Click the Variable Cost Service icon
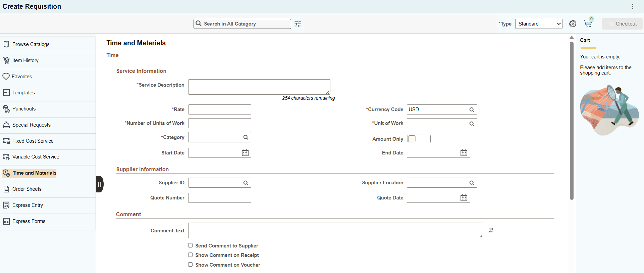This screenshot has width=644, height=273. (6, 157)
